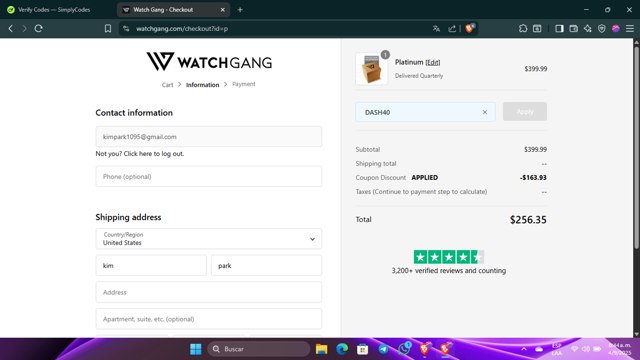640x360 pixels.
Task: Open the browser hamburger menu
Action: tap(630, 29)
